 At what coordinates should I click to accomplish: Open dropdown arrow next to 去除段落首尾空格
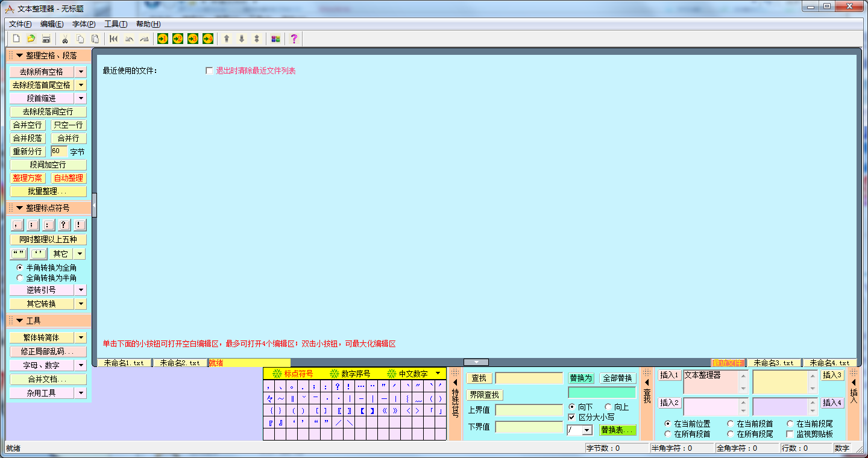(x=81, y=85)
